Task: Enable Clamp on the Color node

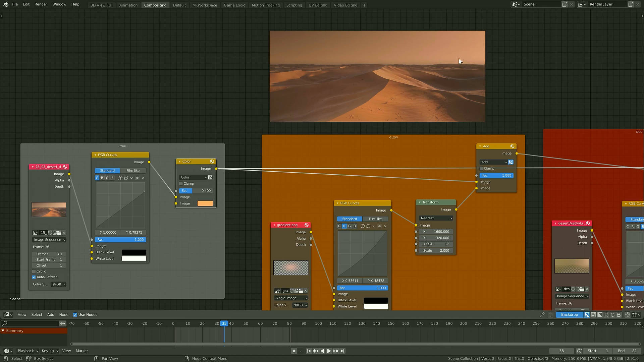Action: [x=181, y=184]
